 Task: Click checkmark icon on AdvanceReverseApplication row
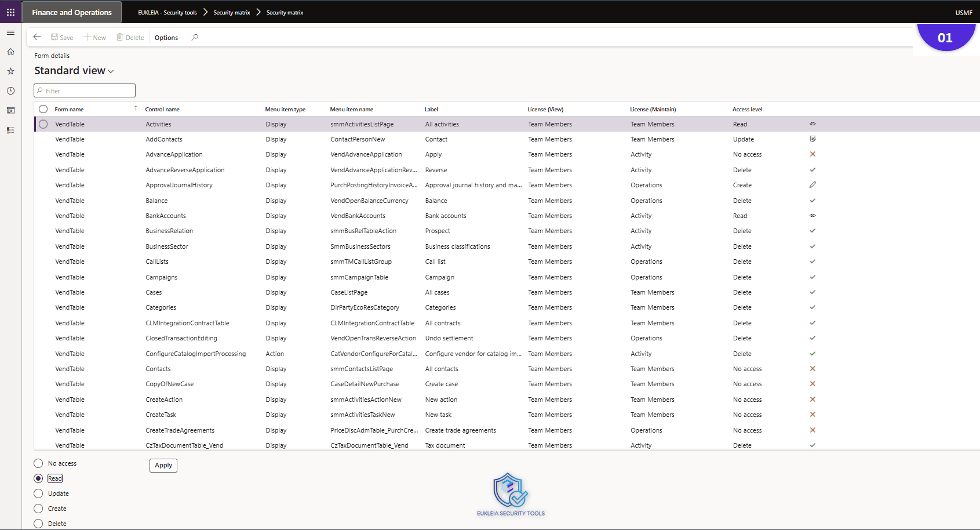point(813,170)
